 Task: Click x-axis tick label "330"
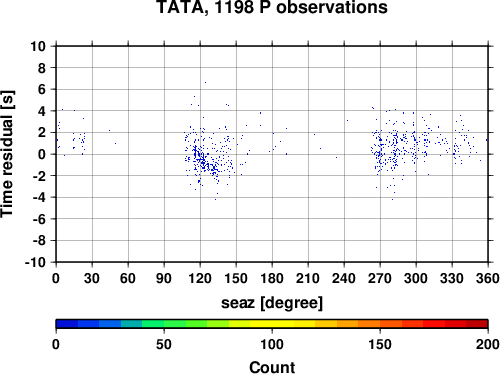[x=452, y=278]
